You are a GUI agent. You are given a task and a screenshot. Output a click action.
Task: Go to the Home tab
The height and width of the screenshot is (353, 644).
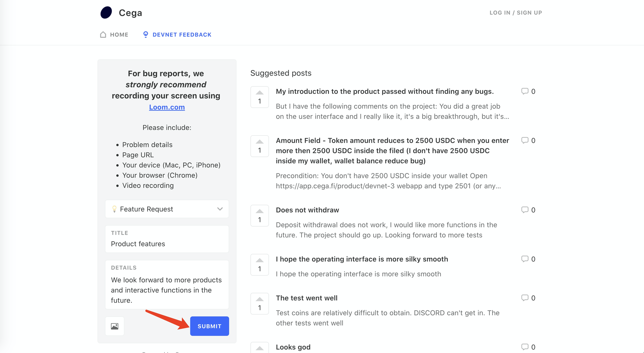(x=114, y=35)
